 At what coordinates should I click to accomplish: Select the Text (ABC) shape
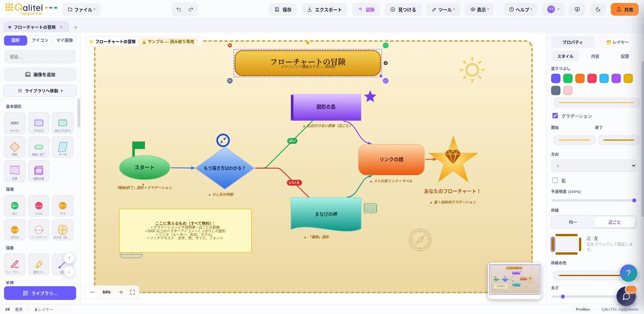tap(15, 123)
